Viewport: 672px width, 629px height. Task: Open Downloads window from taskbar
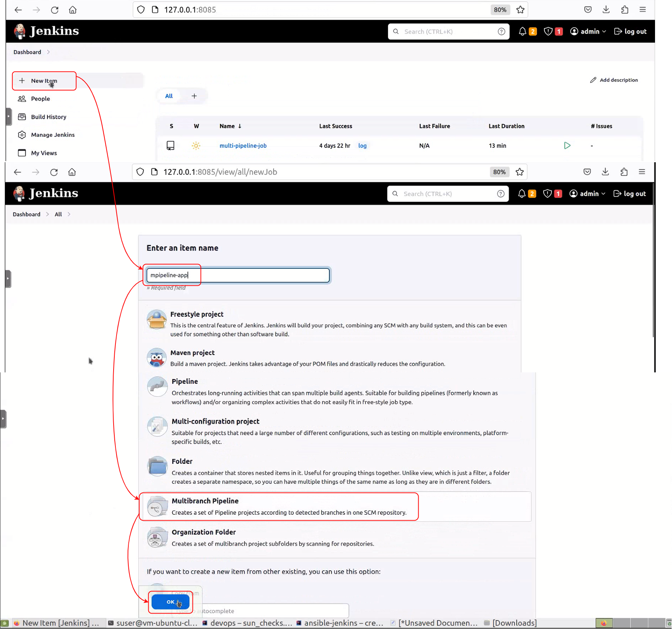[510, 623]
